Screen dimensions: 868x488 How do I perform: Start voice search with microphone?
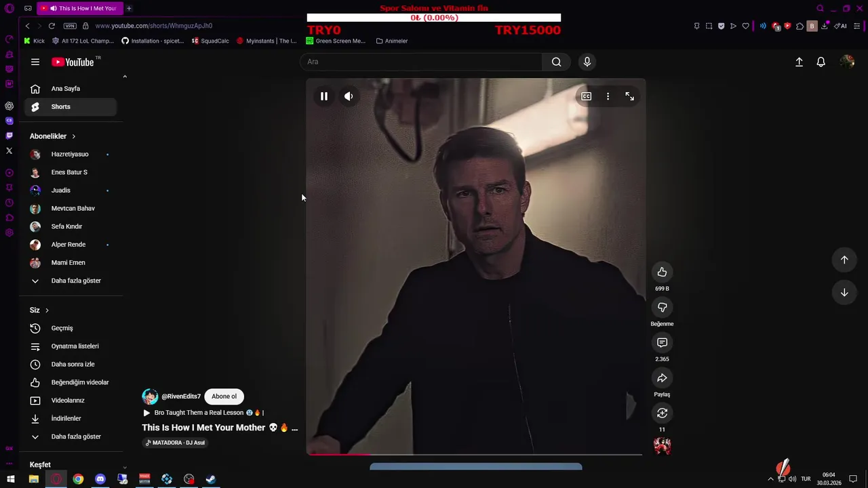[587, 62]
